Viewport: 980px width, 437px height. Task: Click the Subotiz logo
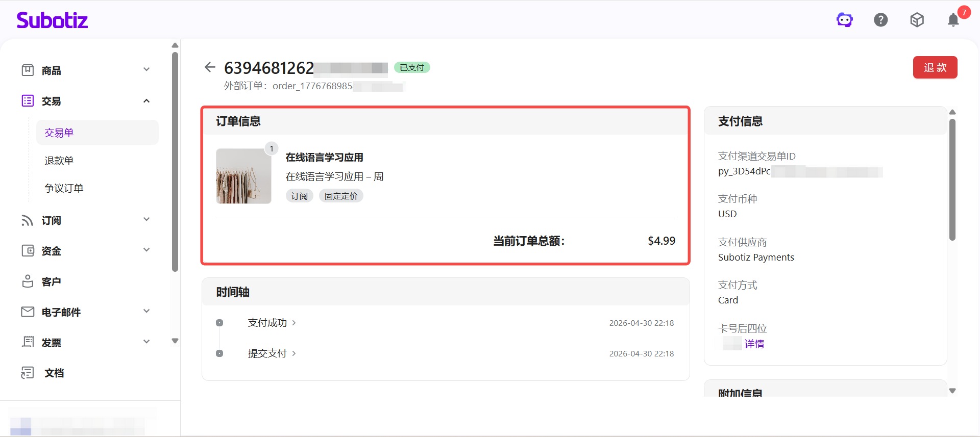pos(52,20)
